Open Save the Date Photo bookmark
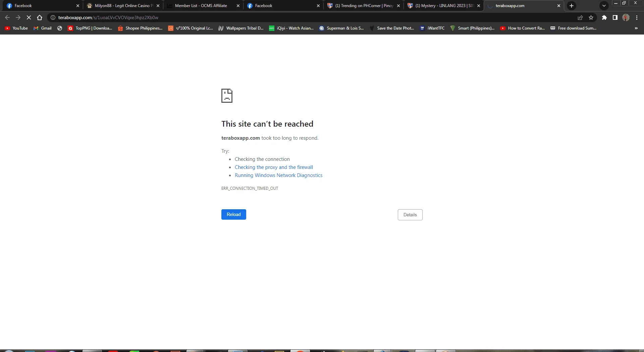This screenshot has width=644, height=352. [x=392, y=28]
